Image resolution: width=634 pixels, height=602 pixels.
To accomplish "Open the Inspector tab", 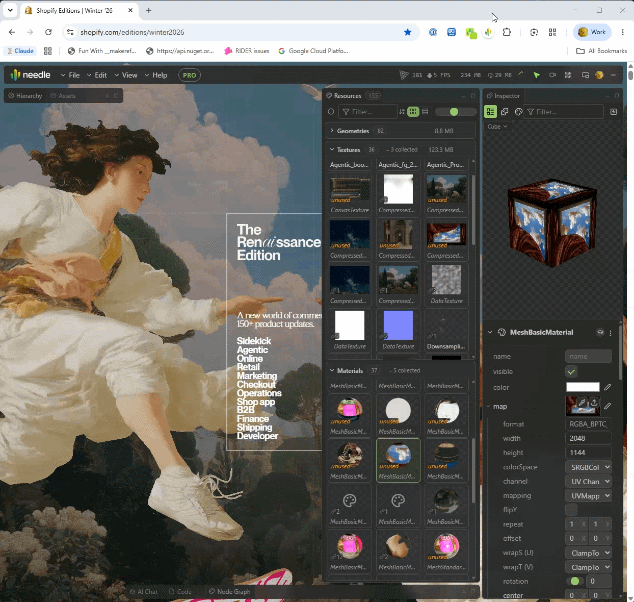I will click(x=503, y=96).
